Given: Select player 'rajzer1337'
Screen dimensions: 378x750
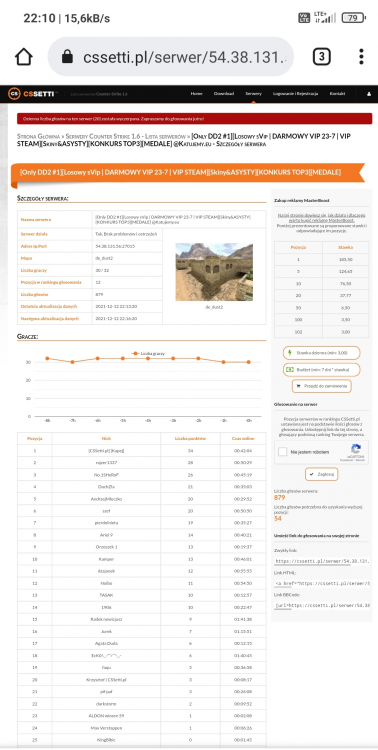Looking at the screenshot, I should [106, 463].
